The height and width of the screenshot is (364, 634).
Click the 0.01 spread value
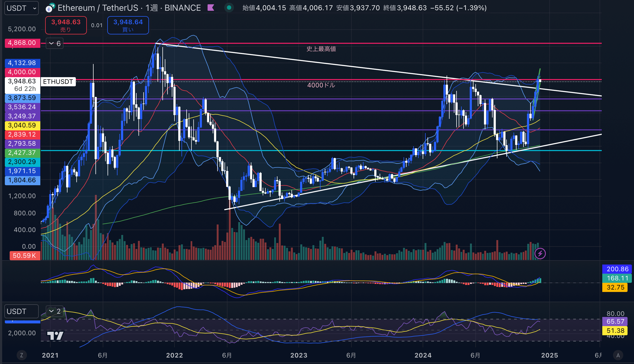(97, 25)
